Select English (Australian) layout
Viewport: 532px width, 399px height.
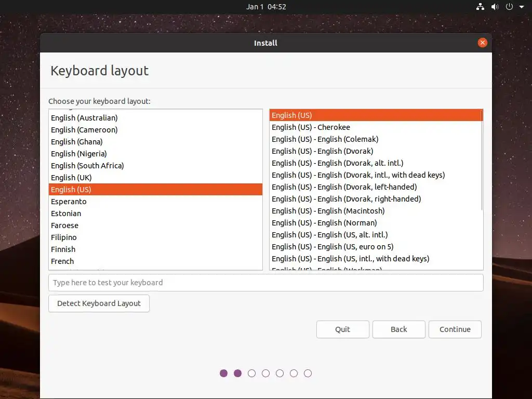155,118
